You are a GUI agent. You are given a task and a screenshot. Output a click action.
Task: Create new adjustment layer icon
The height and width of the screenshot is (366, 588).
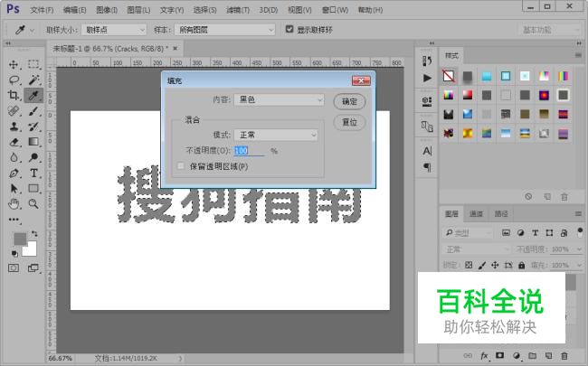pos(517,355)
